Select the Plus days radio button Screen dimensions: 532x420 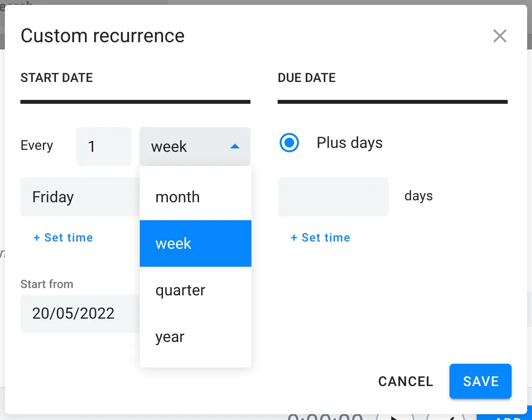pos(289,143)
